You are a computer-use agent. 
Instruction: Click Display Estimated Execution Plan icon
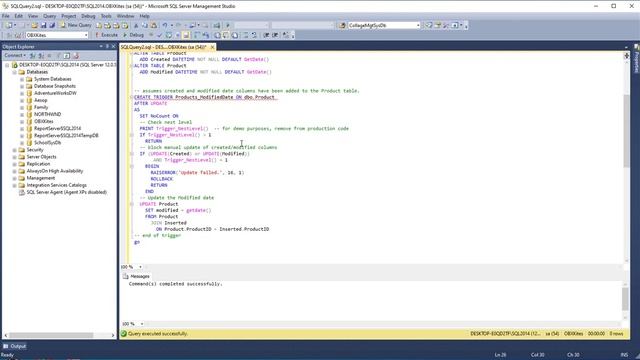[x=169, y=35]
